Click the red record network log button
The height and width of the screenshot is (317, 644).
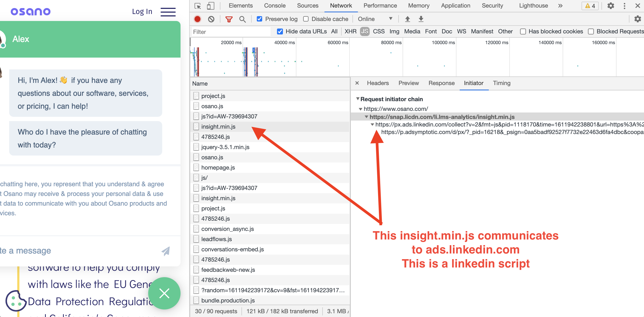(x=197, y=19)
